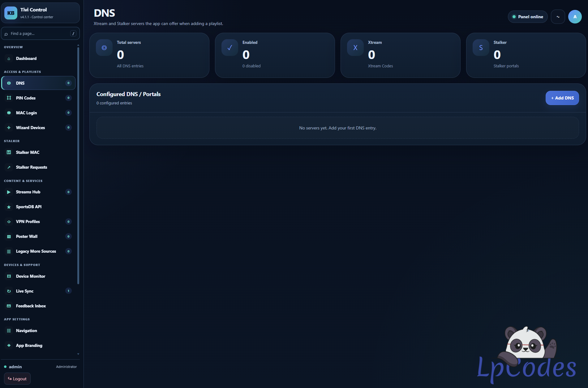588x388 pixels.
Task: Click the Navigation sidebar icon
Action: tap(9, 331)
